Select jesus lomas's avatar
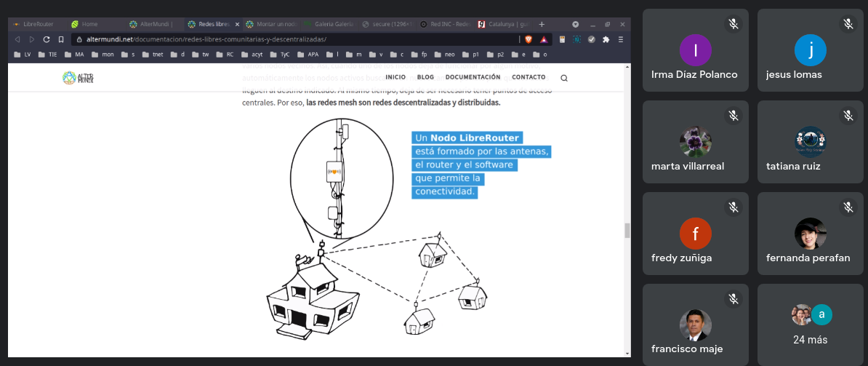This screenshot has width=868, height=366. tap(811, 50)
